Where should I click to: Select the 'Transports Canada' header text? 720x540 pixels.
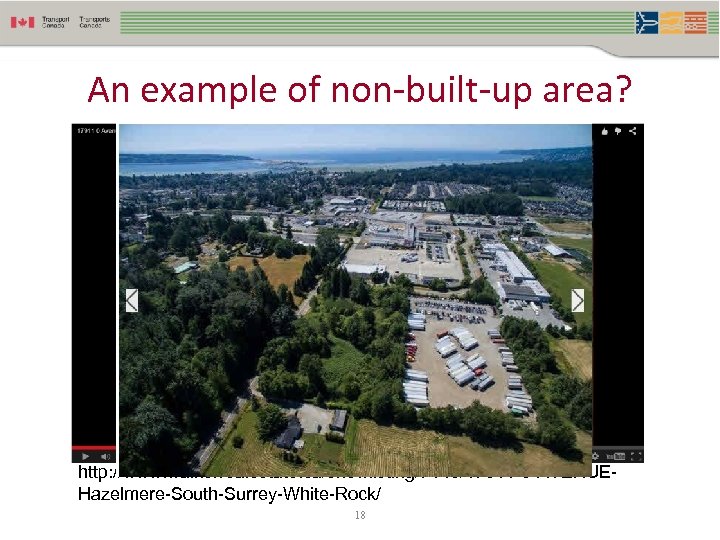tap(95, 22)
